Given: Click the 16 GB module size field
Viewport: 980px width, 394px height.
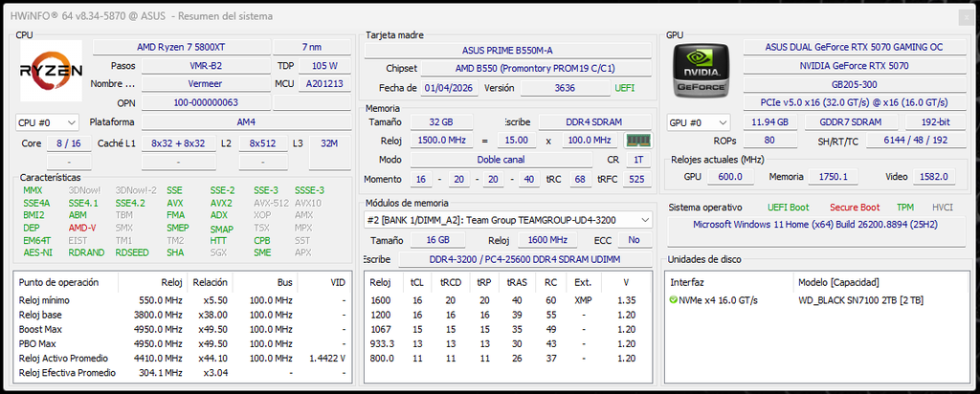Looking at the screenshot, I should point(438,240).
